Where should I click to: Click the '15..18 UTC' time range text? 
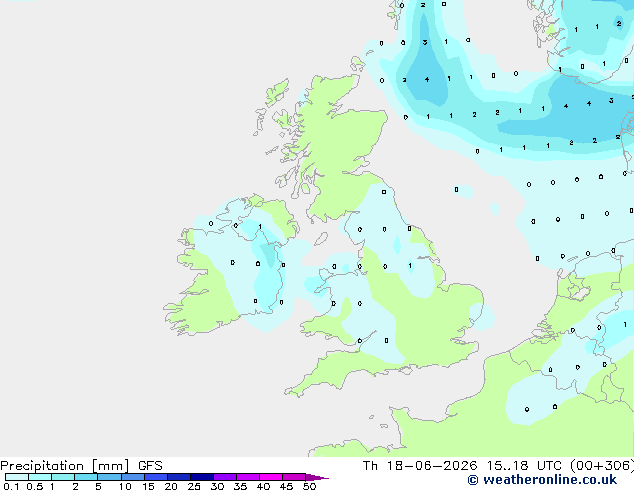524,466
